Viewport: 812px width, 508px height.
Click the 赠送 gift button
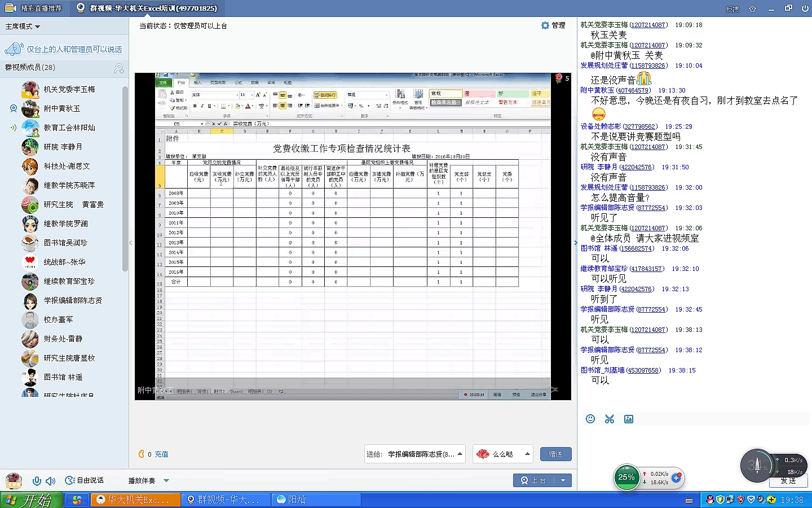point(555,454)
